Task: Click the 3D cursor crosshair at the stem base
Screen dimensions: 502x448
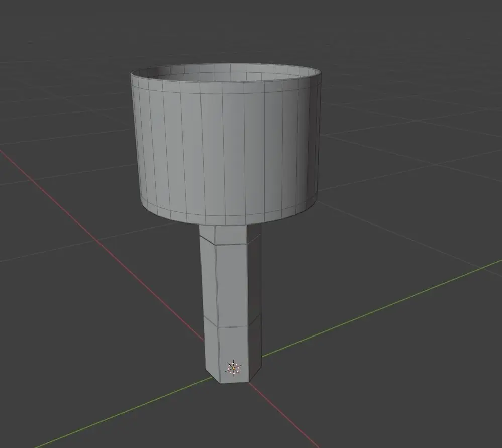Action: pos(233,368)
